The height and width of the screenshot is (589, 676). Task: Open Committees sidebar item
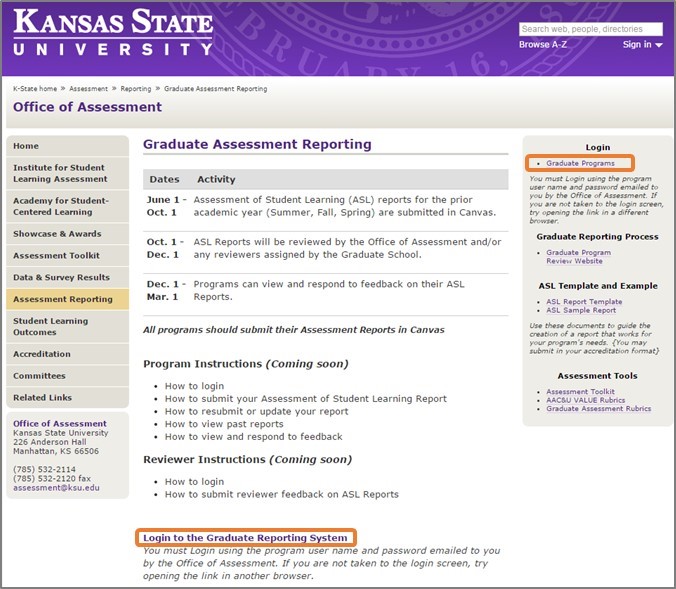coord(68,376)
